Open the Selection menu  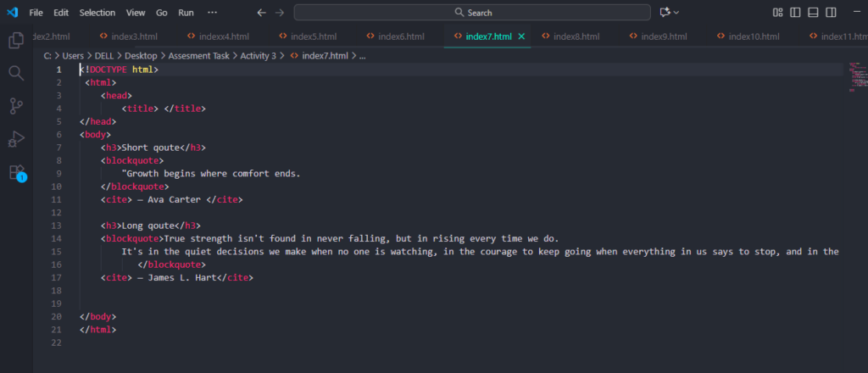pyautogui.click(x=97, y=13)
